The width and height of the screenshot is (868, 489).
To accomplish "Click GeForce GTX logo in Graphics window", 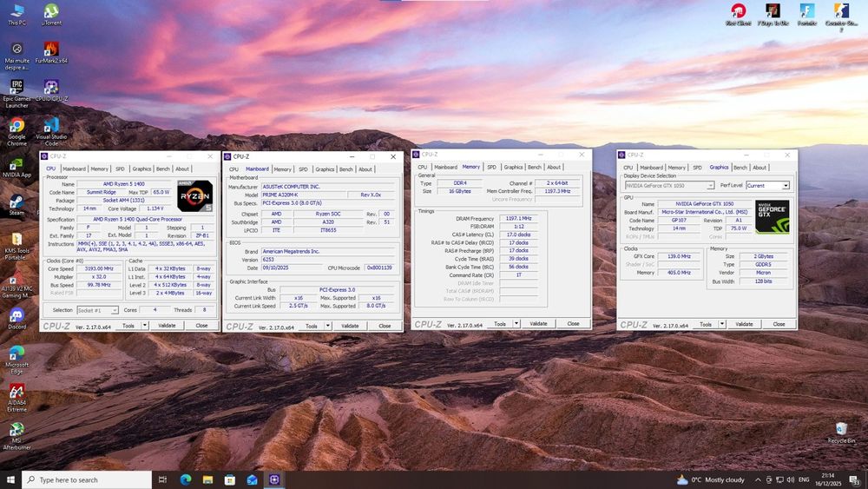I will coord(773,216).
